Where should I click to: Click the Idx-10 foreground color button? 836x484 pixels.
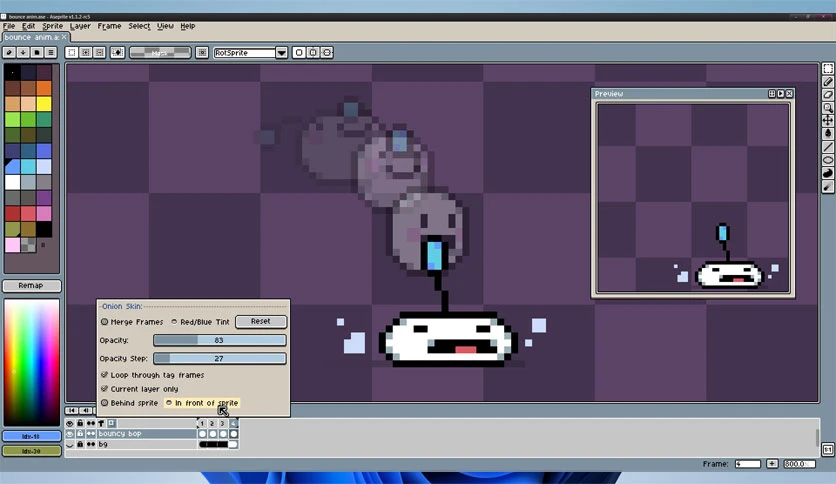31,436
